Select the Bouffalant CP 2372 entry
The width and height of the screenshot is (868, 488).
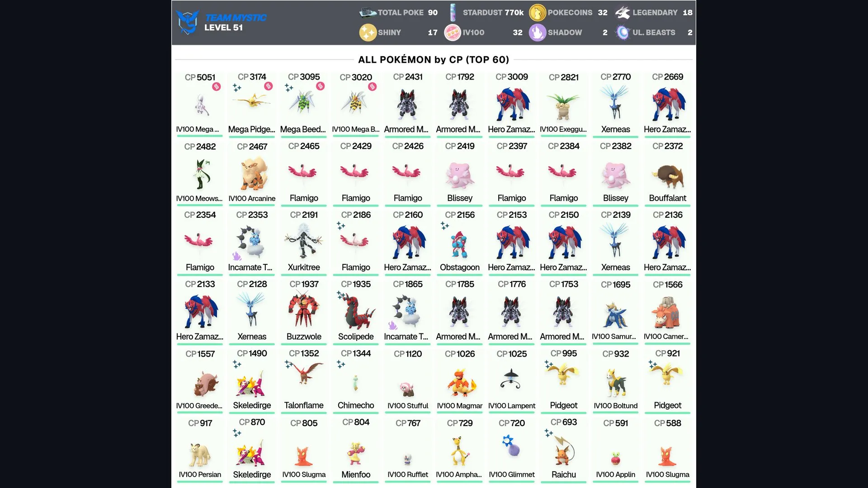coord(668,174)
